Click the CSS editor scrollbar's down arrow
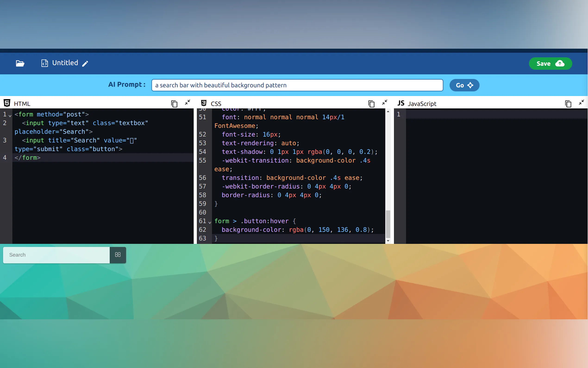Image resolution: width=588 pixels, height=368 pixels. click(x=388, y=241)
